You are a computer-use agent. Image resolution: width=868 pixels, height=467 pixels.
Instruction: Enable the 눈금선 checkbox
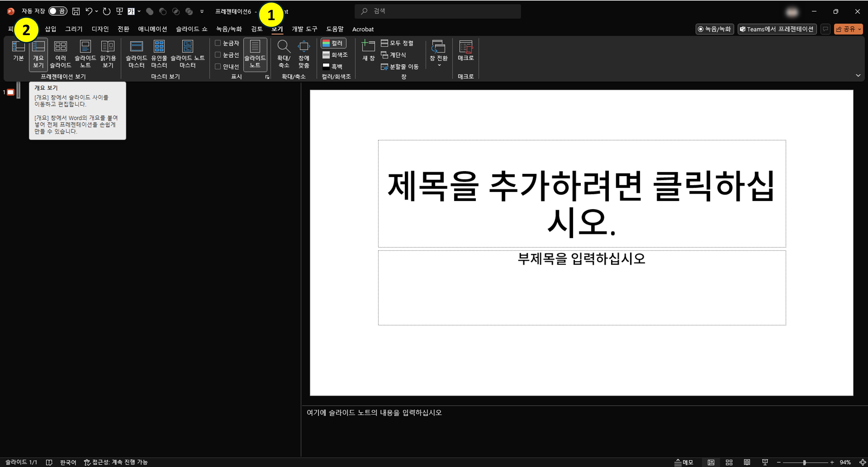click(x=218, y=55)
